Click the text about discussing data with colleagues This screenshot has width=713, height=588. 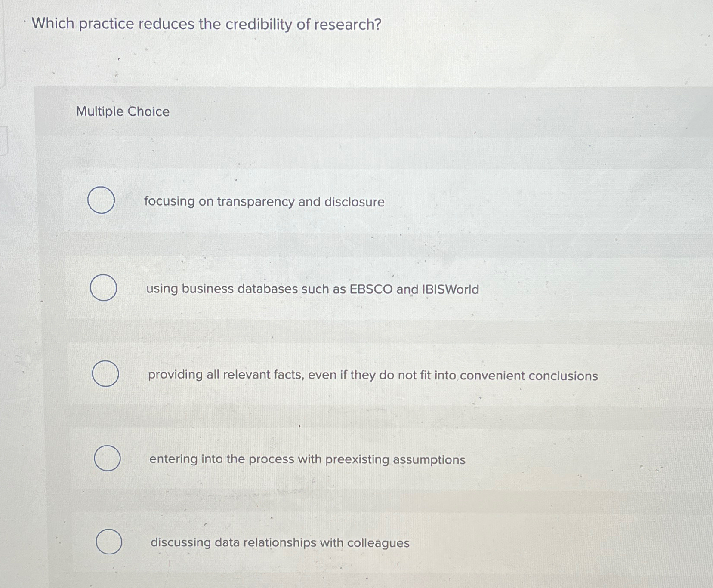(x=279, y=542)
